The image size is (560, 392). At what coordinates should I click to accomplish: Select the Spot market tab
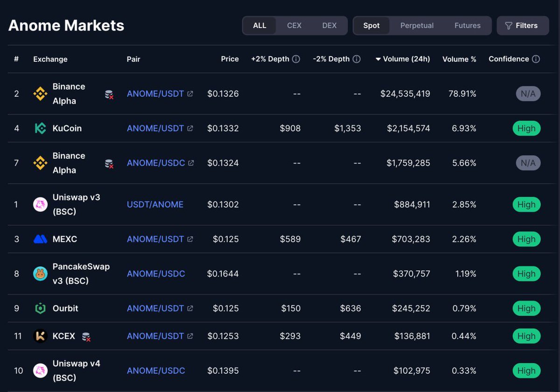click(x=371, y=26)
